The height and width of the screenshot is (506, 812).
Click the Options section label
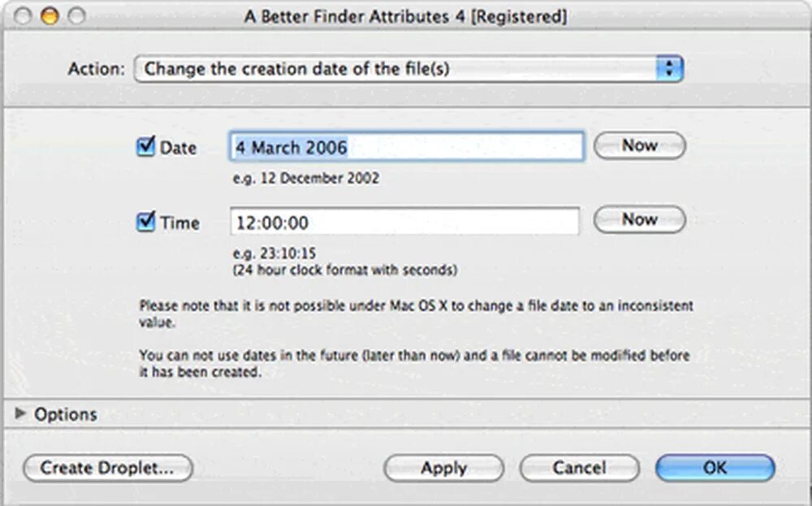coord(65,414)
